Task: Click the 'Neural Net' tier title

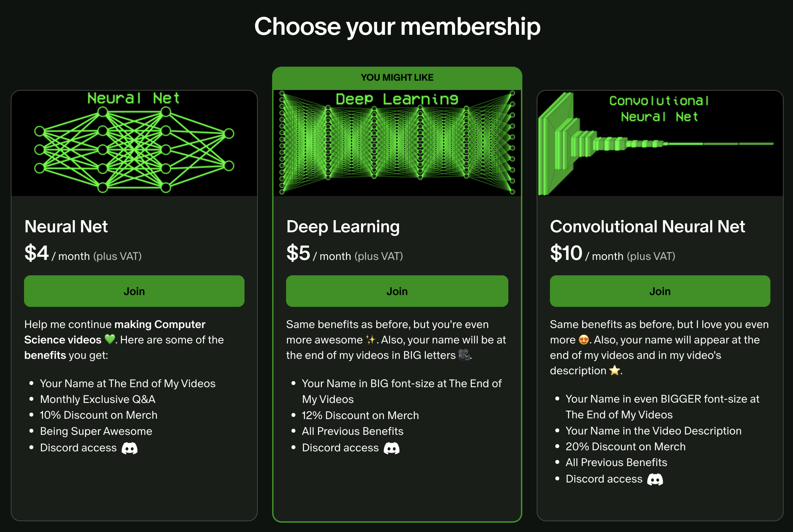Action: click(x=66, y=227)
